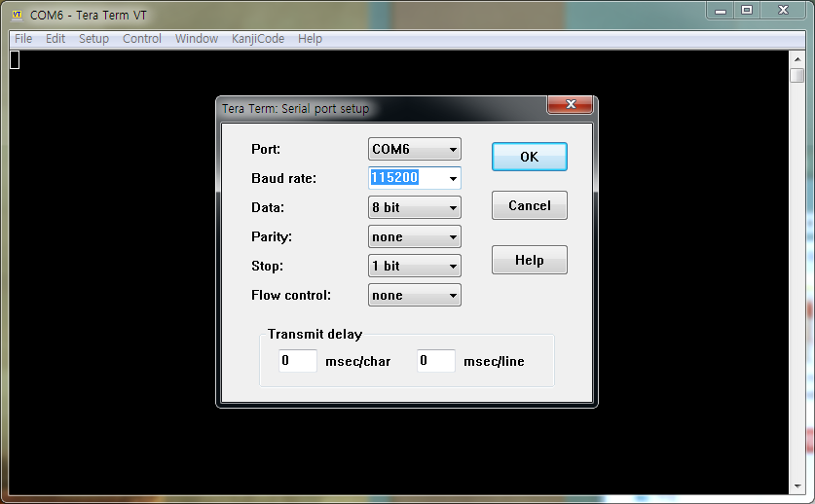This screenshot has width=815, height=504.
Task: Click the "Baud rate:" label
Action: click(x=283, y=178)
